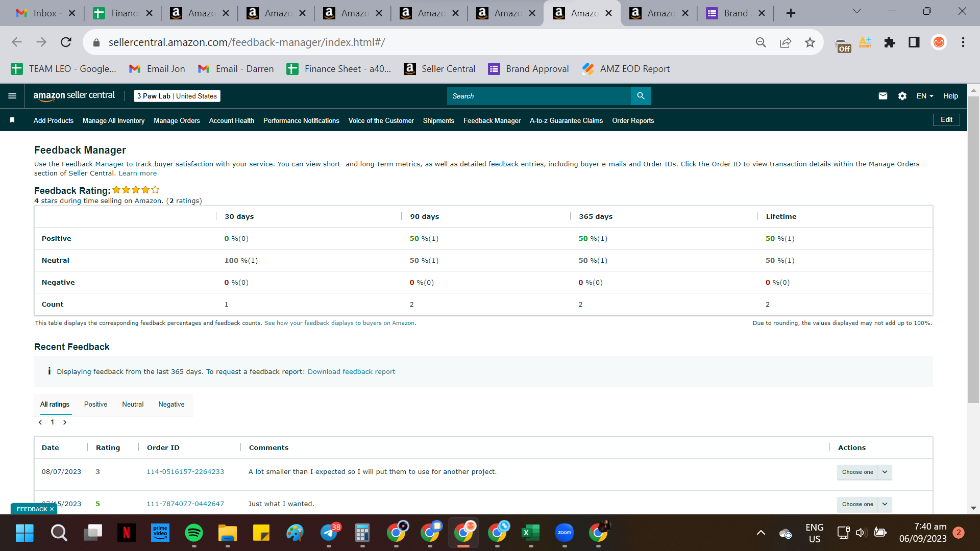Screen dimensions: 980x551
Task: Open File Explorer from the taskbar
Action: point(227,533)
